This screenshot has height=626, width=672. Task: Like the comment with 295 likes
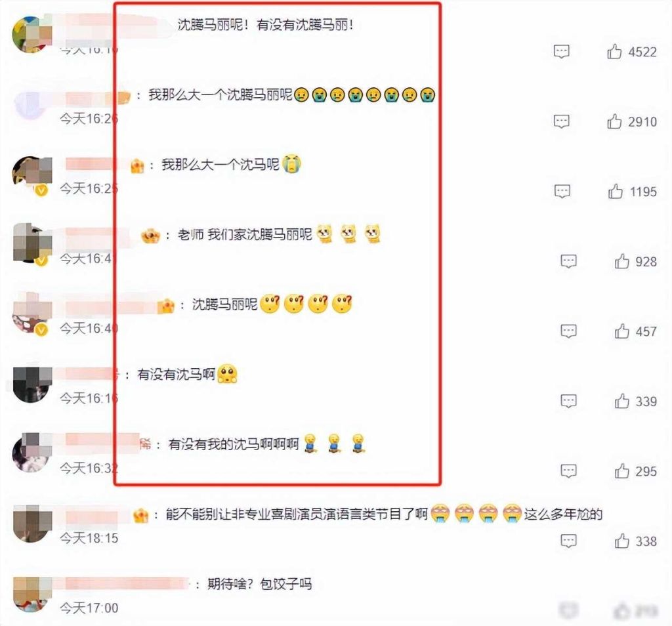click(622, 471)
